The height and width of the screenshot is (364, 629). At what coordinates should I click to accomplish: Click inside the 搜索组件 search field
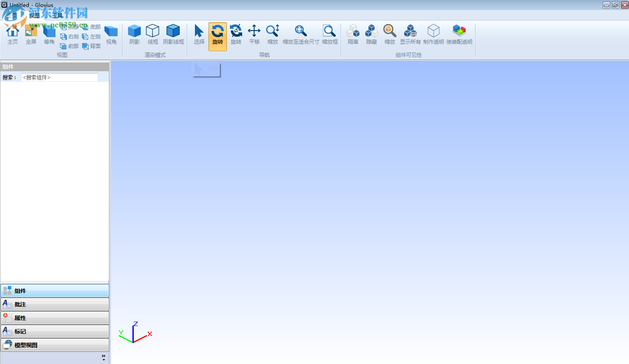(59, 77)
